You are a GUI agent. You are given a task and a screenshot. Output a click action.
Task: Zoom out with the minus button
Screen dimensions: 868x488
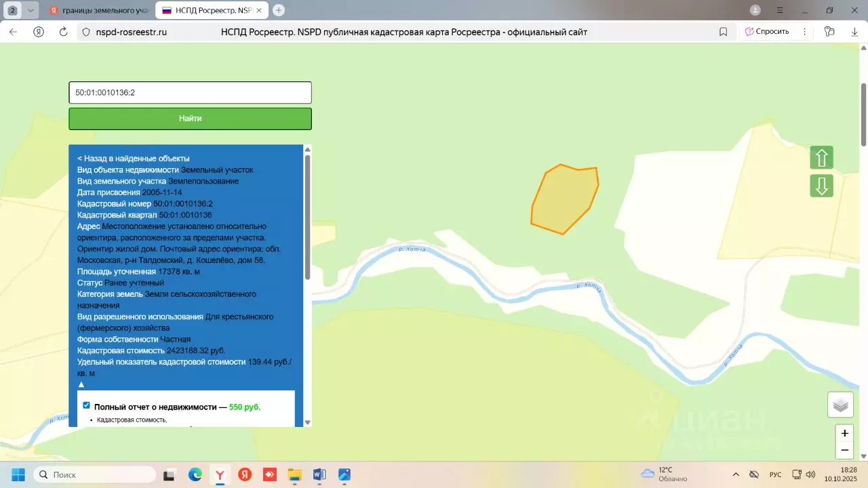coord(844,450)
